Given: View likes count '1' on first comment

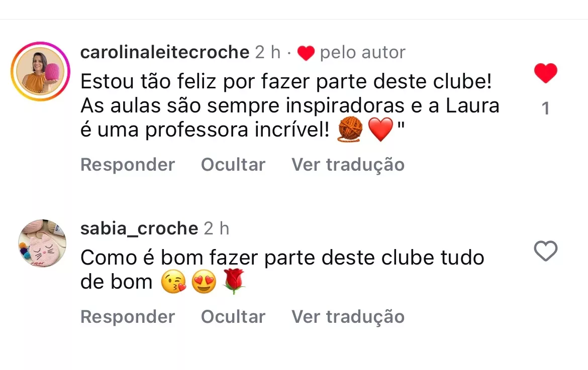Looking at the screenshot, I should [x=546, y=108].
